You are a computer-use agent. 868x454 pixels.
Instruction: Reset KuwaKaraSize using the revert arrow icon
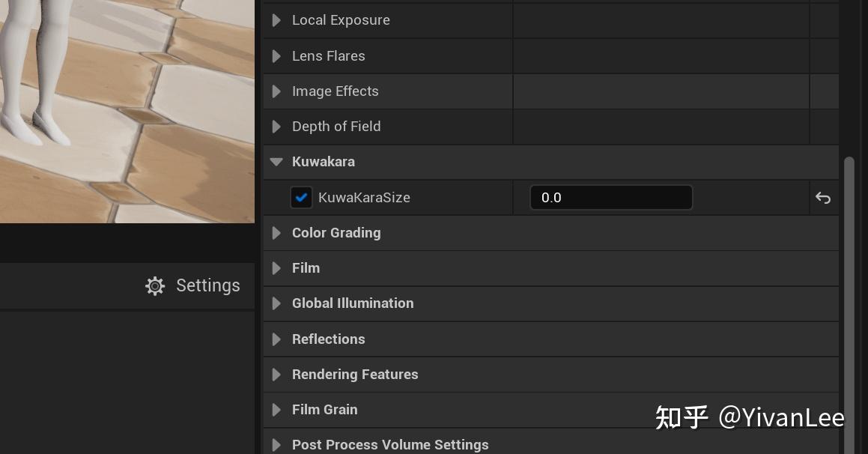[x=822, y=198]
